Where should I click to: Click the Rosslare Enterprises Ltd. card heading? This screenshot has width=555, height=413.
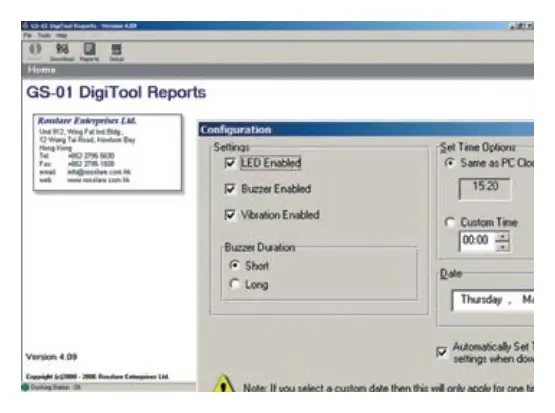[87, 121]
